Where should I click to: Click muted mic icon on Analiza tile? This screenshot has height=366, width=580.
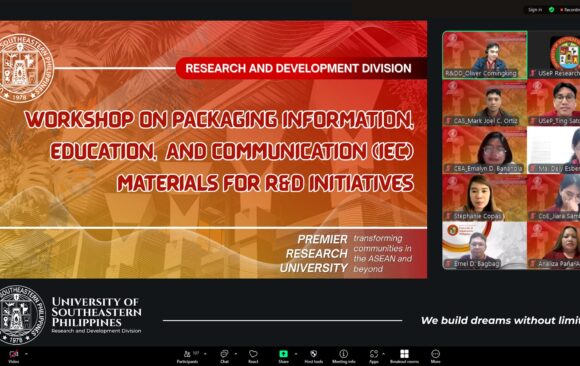(x=533, y=264)
